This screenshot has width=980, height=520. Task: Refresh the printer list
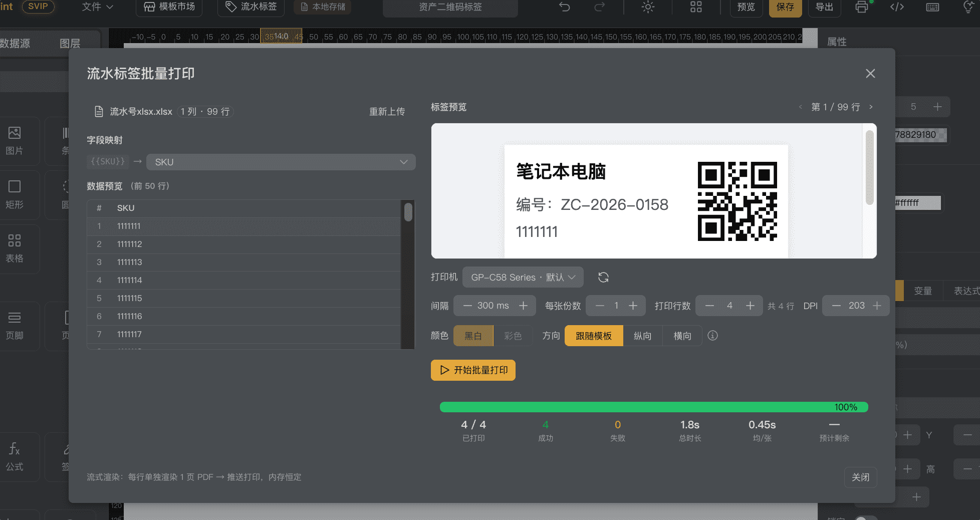[603, 277]
